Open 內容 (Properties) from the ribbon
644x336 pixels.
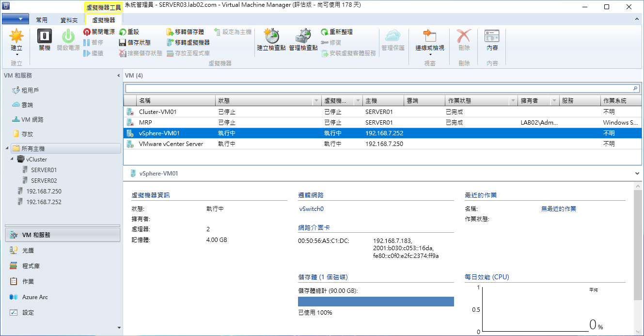coord(492,40)
